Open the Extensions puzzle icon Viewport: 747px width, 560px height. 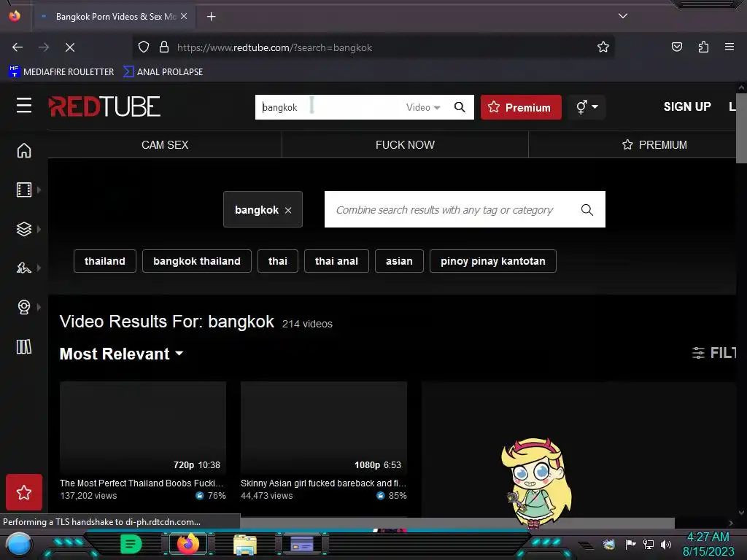(x=703, y=47)
